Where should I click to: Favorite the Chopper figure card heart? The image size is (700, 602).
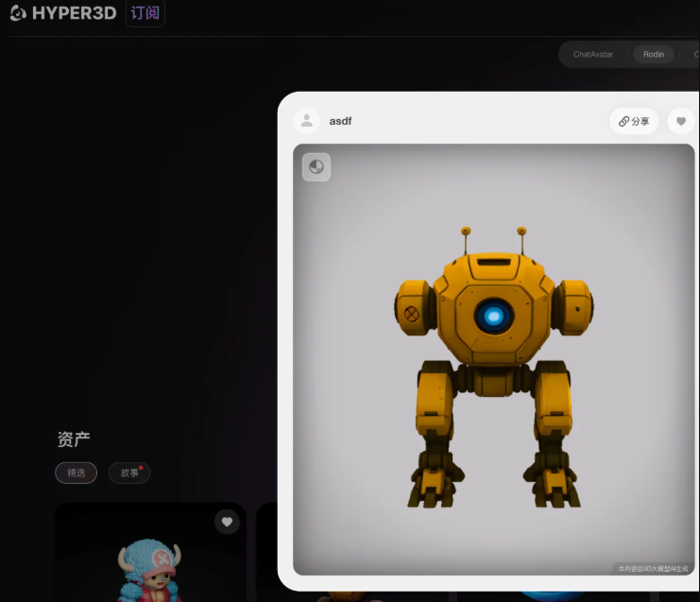tap(227, 522)
